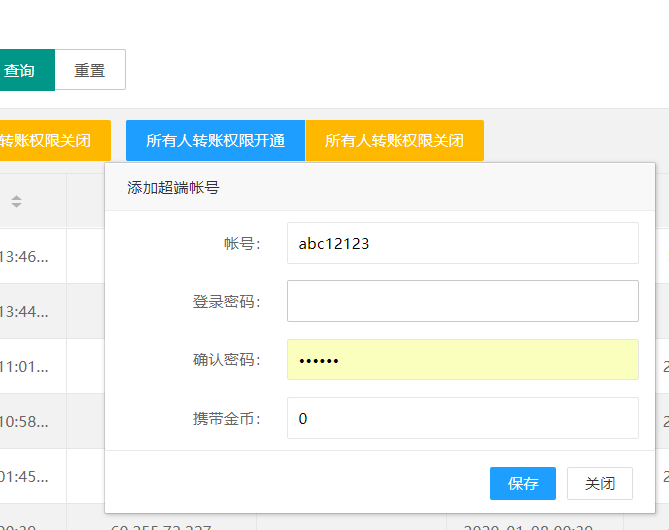Dismiss the dialog using 关闭 button

(599, 484)
